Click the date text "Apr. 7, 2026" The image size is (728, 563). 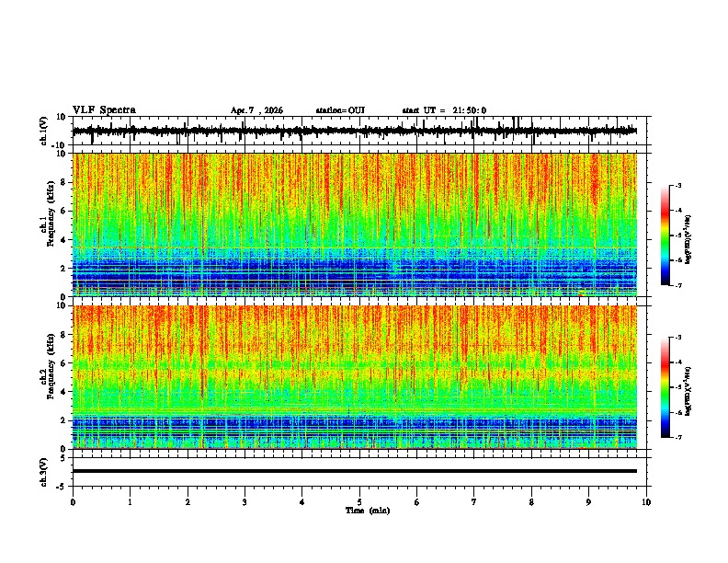coord(256,110)
